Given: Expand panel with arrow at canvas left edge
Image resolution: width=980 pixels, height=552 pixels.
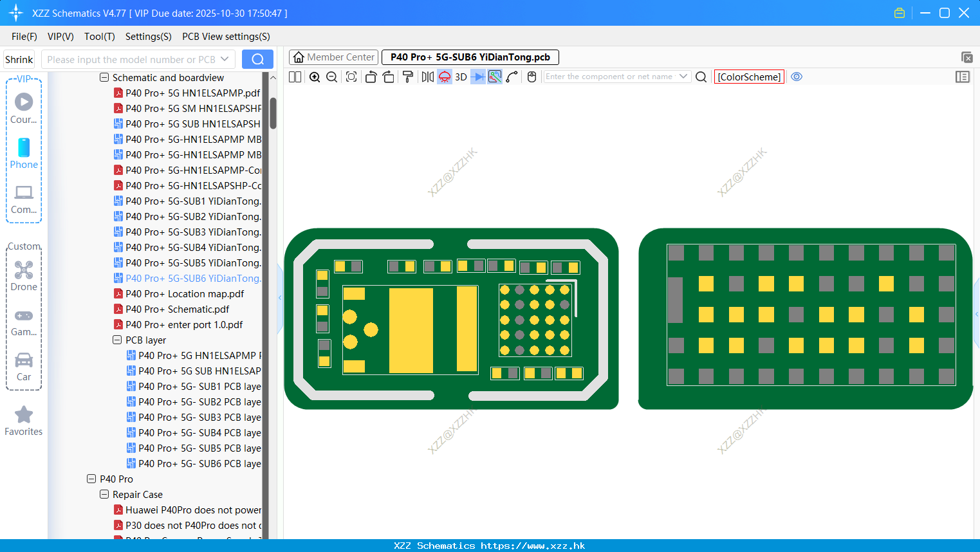Looking at the screenshot, I should pyautogui.click(x=280, y=298).
